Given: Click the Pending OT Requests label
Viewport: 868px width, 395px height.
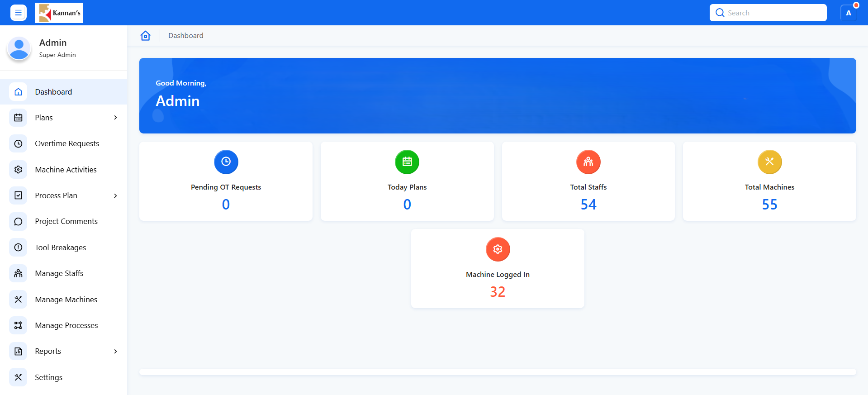Looking at the screenshot, I should [226, 187].
